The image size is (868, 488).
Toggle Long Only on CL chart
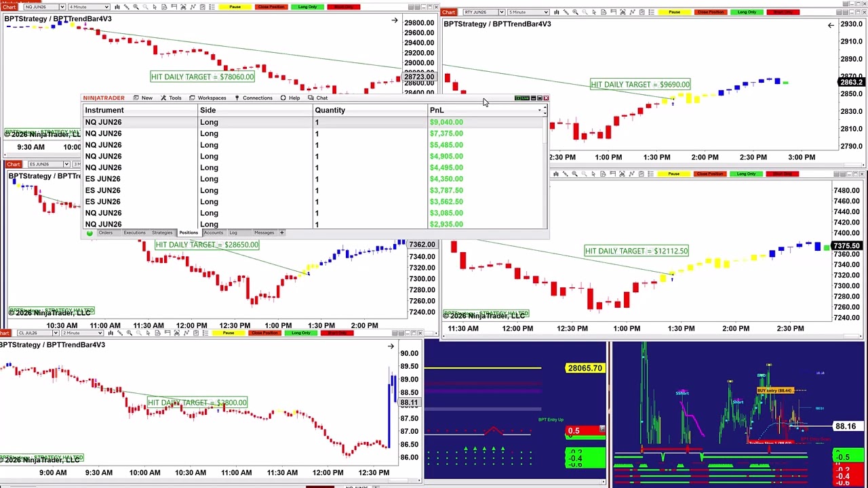[x=300, y=333]
